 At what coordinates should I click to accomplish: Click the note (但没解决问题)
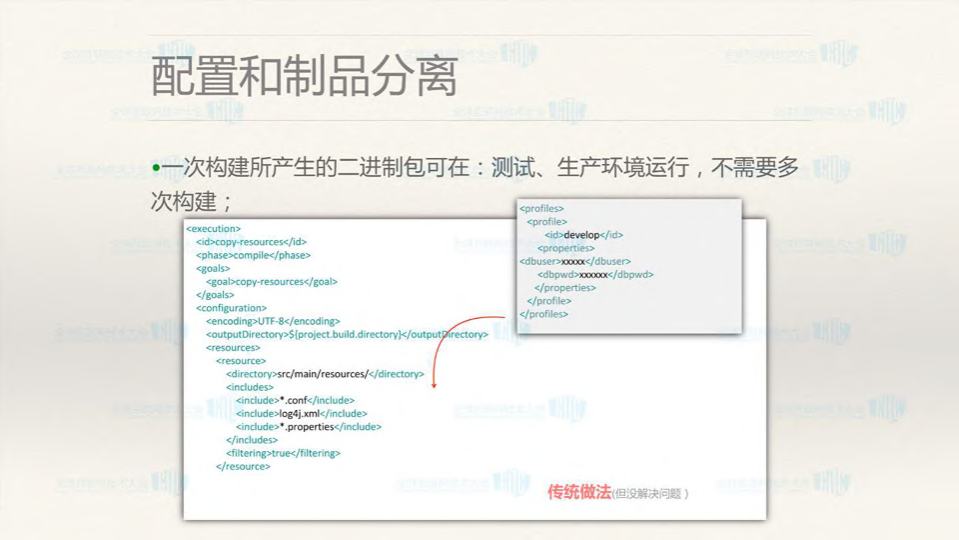tap(650, 494)
